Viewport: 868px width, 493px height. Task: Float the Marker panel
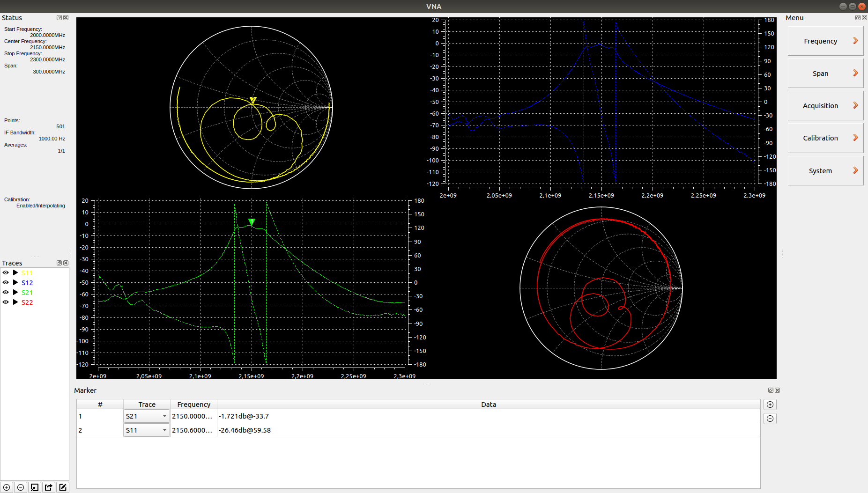pyautogui.click(x=771, y=390)
